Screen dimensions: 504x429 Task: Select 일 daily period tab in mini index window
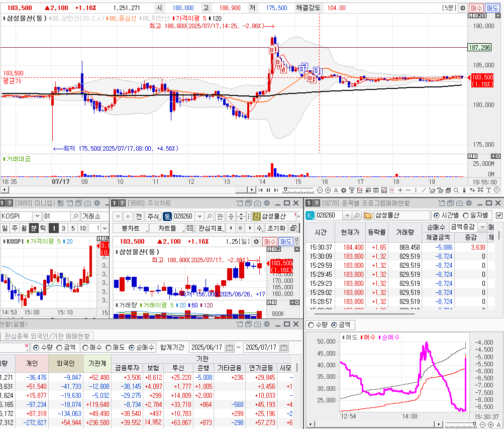tap(5, 228)
